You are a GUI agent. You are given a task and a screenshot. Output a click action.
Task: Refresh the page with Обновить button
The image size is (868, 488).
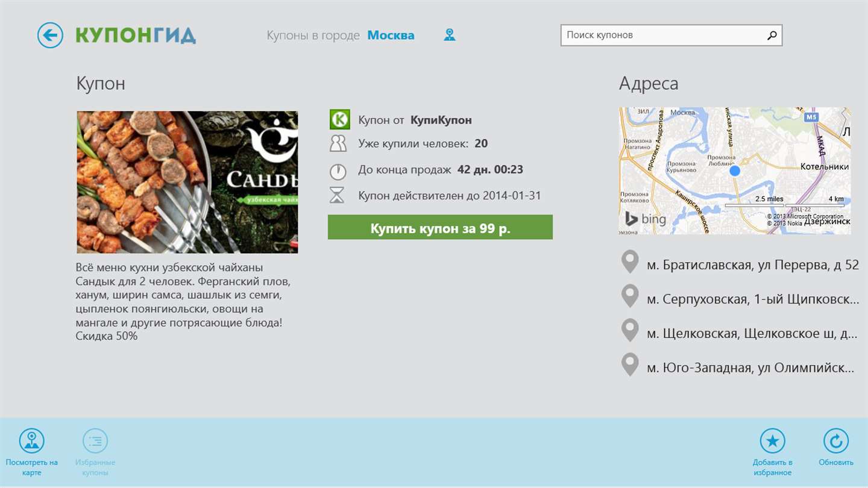click(836, 448)
